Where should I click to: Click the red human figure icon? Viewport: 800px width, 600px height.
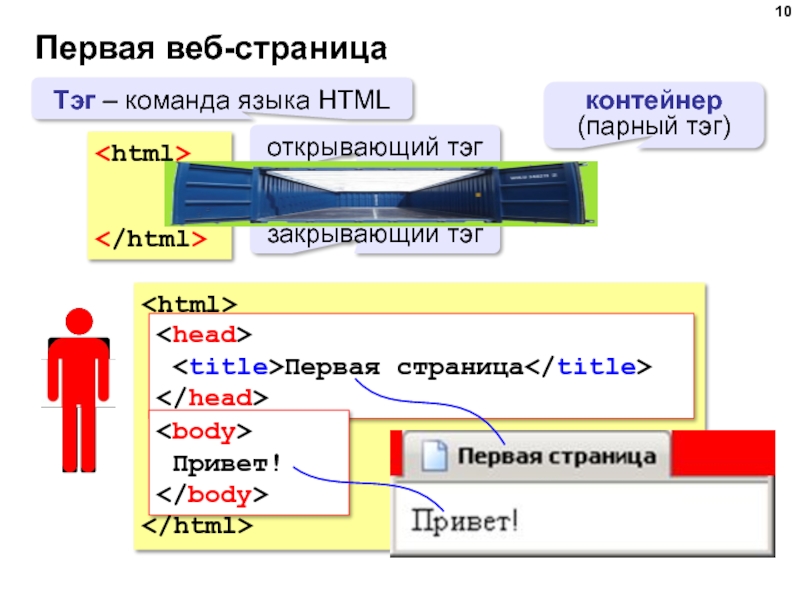[x=79, y=390]
